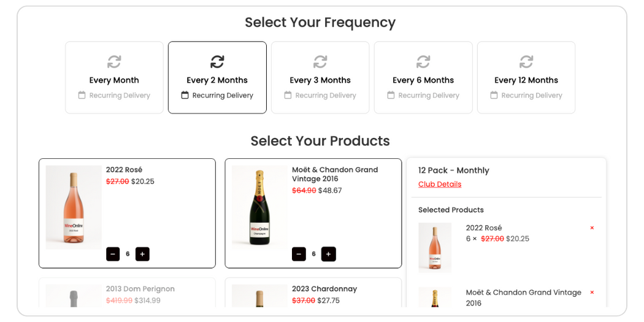
Task: Add one more Moët & Chandon bottle
Action: tap(329, 254)
